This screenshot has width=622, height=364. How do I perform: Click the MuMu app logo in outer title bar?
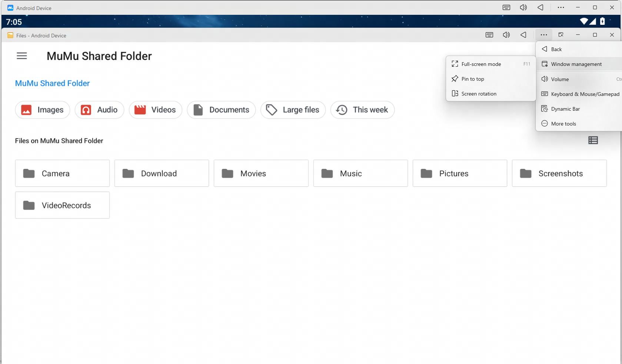coord(10,8)
